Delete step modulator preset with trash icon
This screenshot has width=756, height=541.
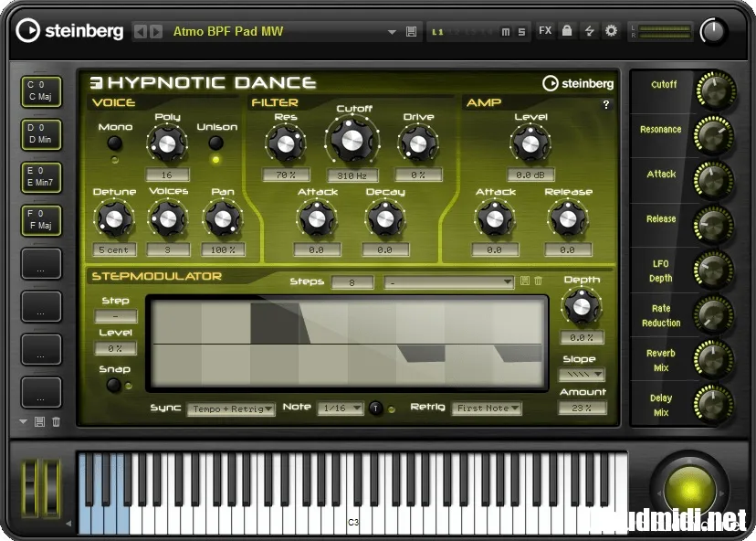538,281
